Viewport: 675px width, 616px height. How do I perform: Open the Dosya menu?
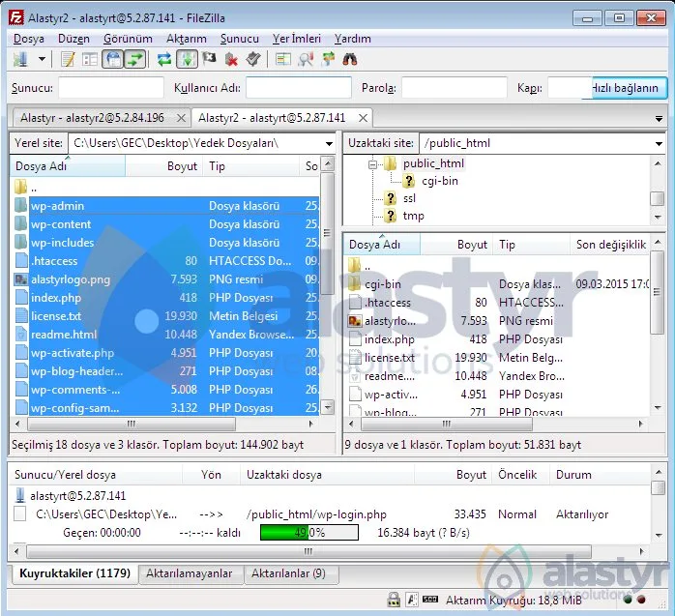[29, 39]
